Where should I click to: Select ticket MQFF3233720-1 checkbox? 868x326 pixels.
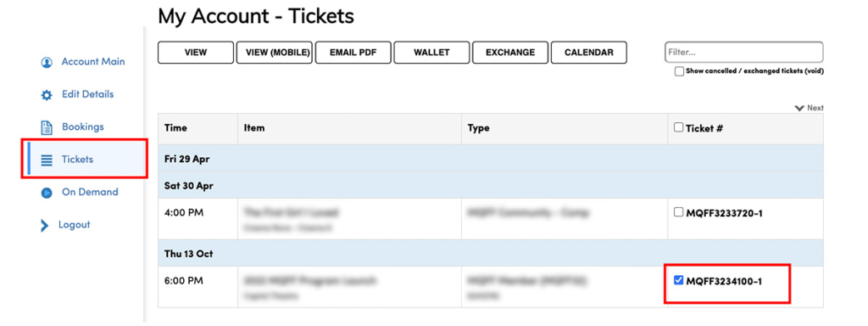tap(679, 212)
